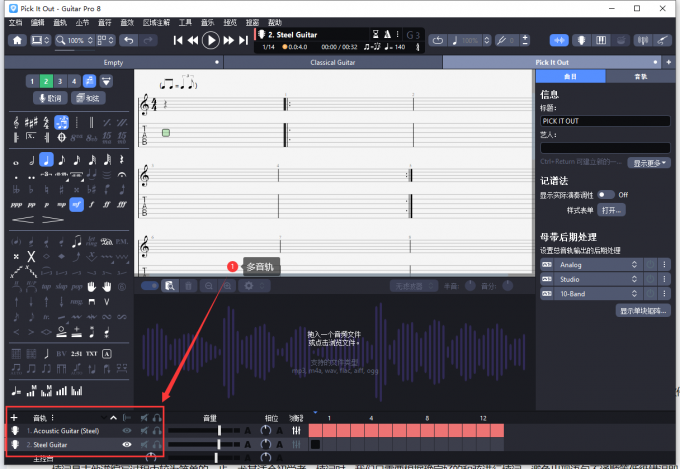Expand the 显示更多 options
680x469 pixels.
(649, 162)
